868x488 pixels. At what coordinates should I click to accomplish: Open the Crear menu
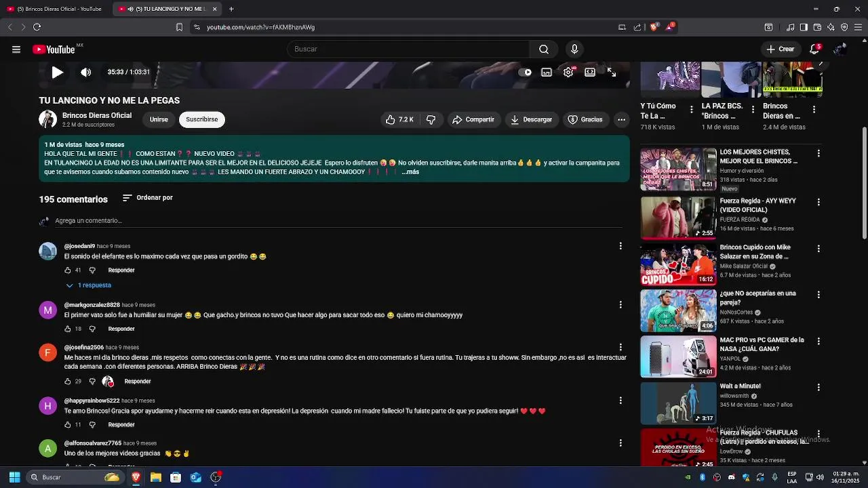pos(781,49)
